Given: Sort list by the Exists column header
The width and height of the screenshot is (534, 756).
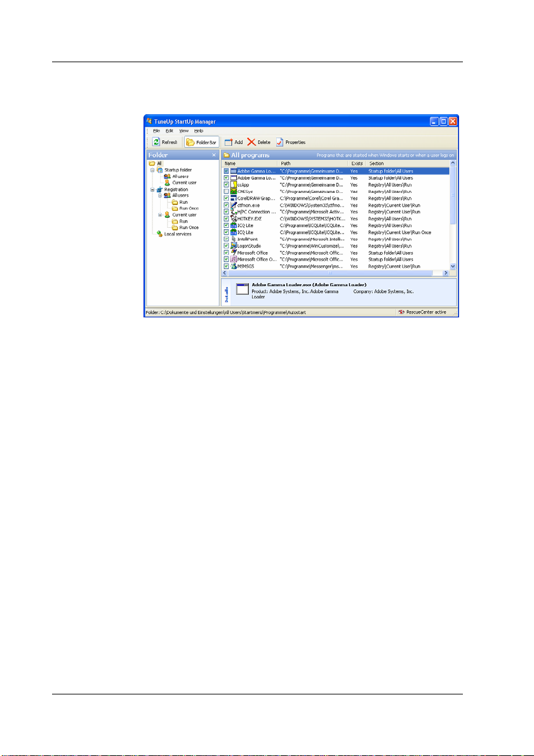Looking at the screenshot, I should click(x=357, y=164).
